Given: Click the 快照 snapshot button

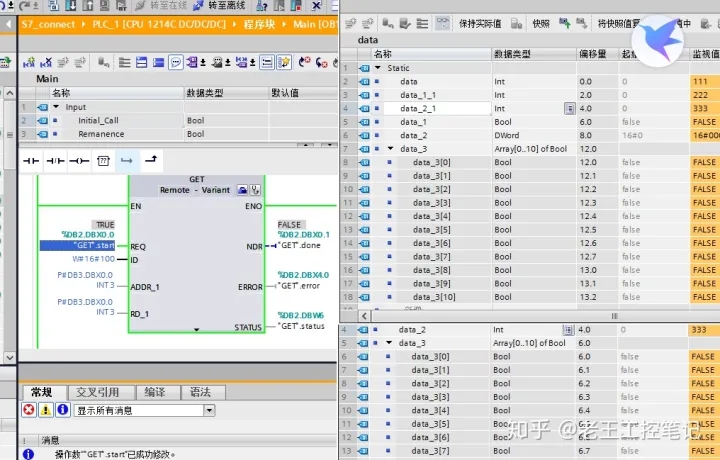Looking at the screenshot, I should tap(540, 24).
